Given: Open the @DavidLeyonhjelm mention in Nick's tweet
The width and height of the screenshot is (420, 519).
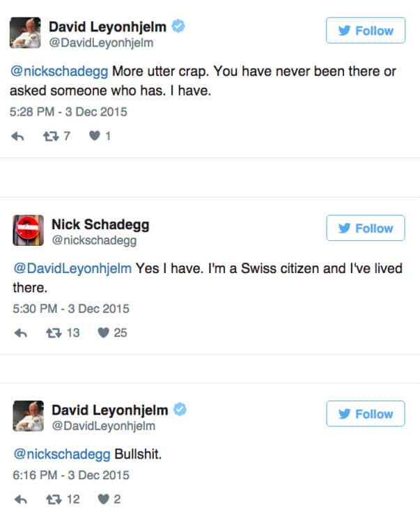Looking at the screenshot, I should (x=72, y=268).
